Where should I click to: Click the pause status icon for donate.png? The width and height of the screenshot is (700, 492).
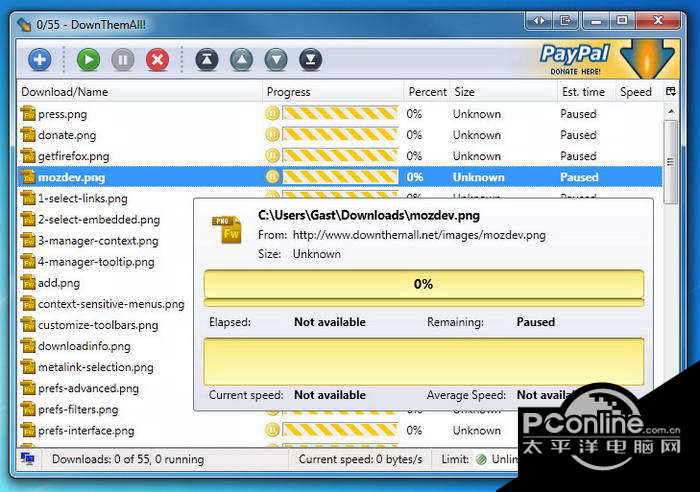coord(272,134)
